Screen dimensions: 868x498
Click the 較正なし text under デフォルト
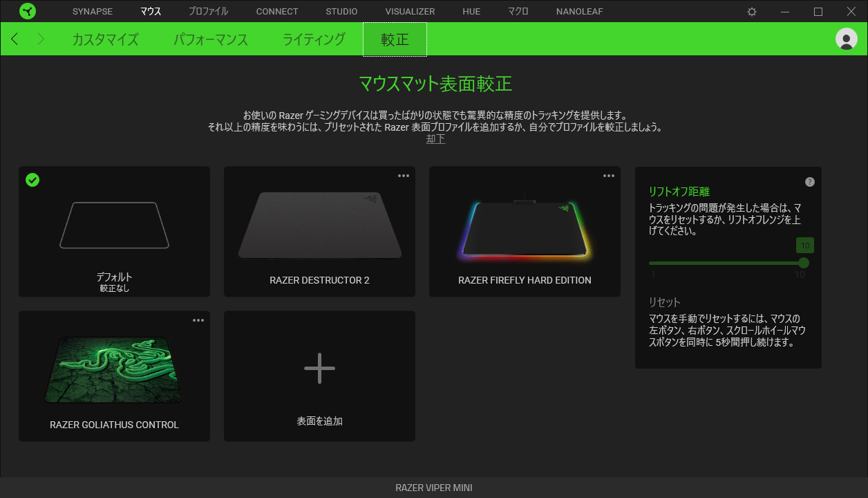[114, 288]
